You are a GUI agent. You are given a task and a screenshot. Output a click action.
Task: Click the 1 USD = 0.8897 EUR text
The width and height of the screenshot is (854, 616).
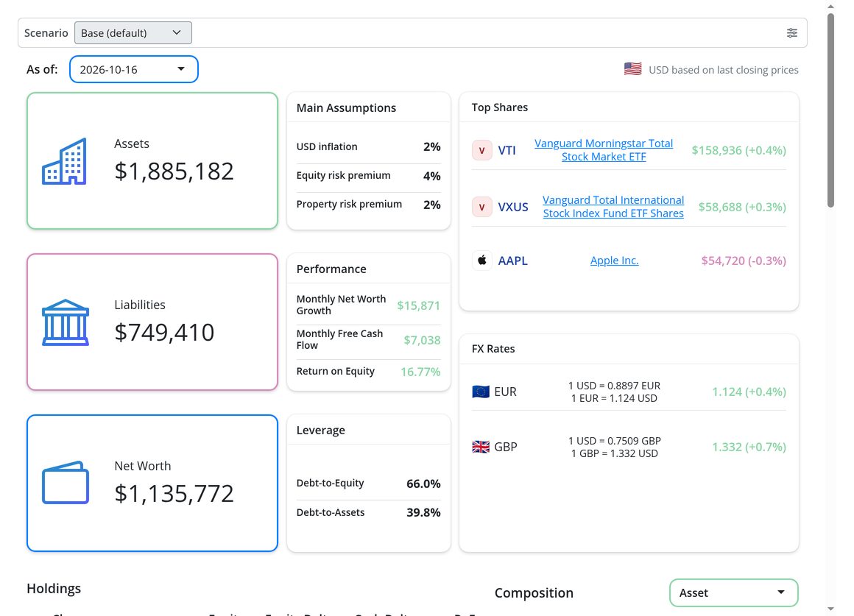coord(614,386)
